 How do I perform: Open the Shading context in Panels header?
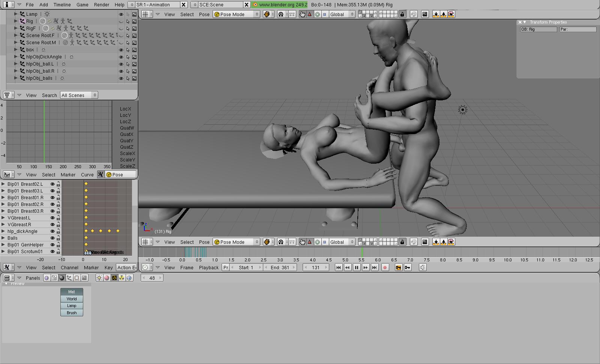[x=62, y=278]
